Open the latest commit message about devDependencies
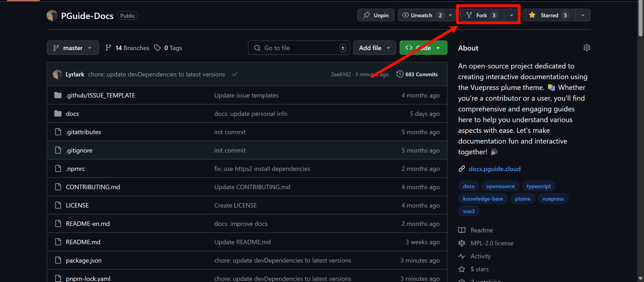The width and height of the screenshot is (644, 282). click(x=156, y=74)
